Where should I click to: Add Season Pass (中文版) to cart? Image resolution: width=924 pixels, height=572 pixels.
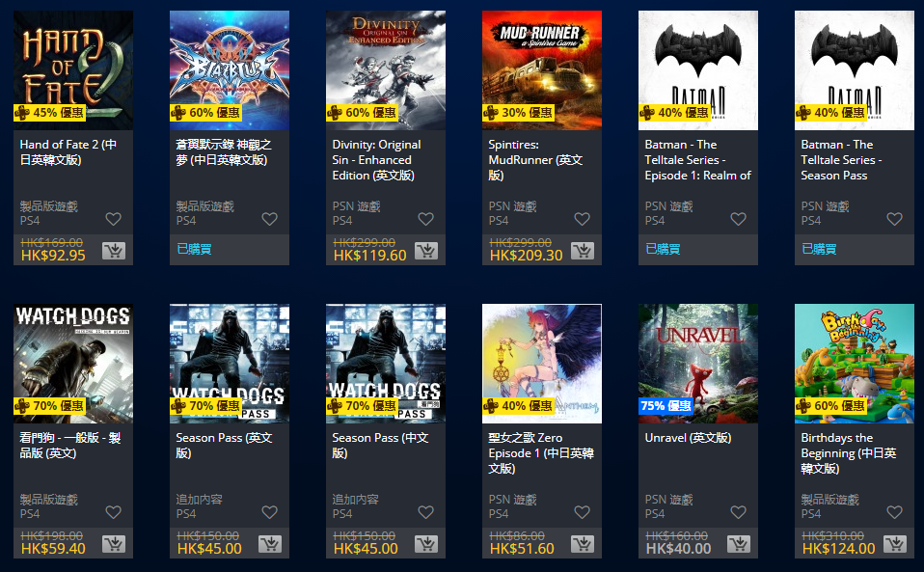pyautogui.click(x=426, y=544)
